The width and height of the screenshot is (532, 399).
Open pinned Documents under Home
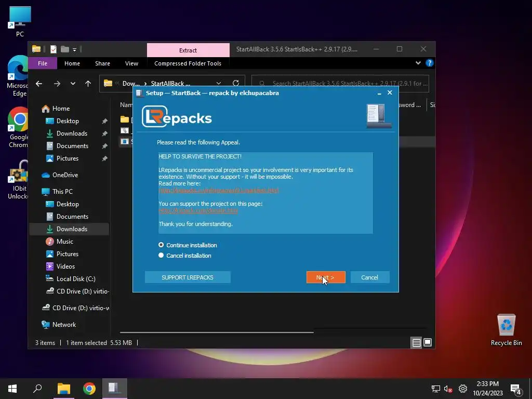(x=72, y=146)
